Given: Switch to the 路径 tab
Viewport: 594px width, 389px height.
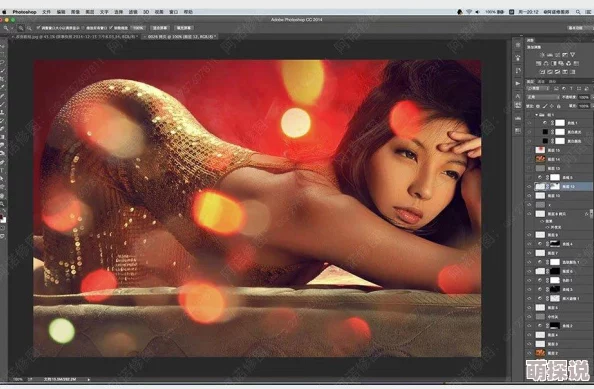Looking at the screenshot, I should pos(552,81).
